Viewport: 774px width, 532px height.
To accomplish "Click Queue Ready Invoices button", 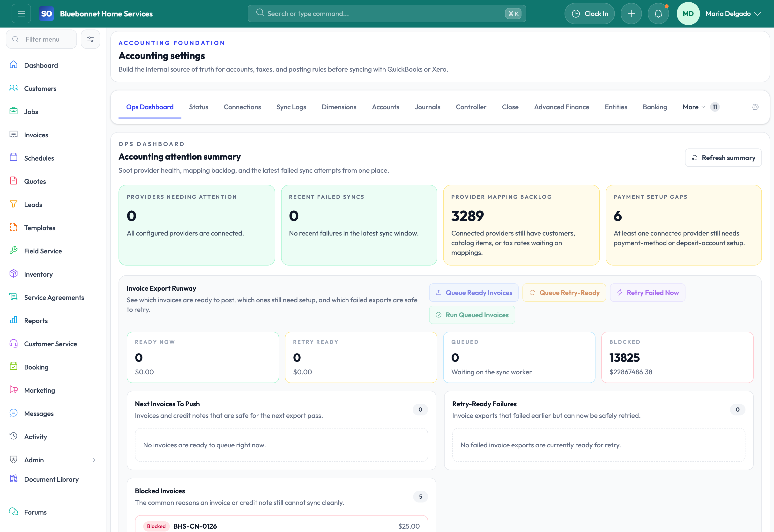I will (474, 293).
